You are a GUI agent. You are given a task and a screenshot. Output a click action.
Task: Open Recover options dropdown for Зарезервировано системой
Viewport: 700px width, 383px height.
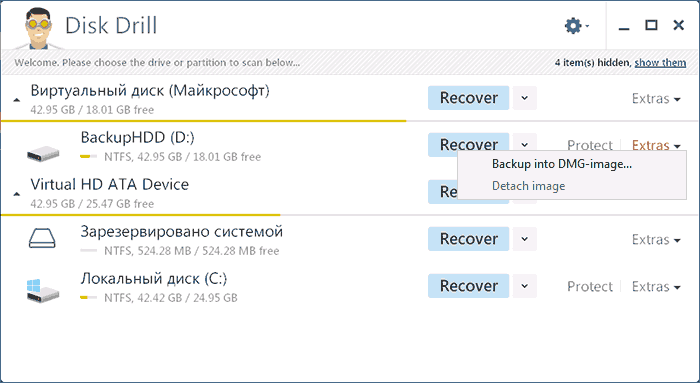pyautogui.click(x=525, y=239)
